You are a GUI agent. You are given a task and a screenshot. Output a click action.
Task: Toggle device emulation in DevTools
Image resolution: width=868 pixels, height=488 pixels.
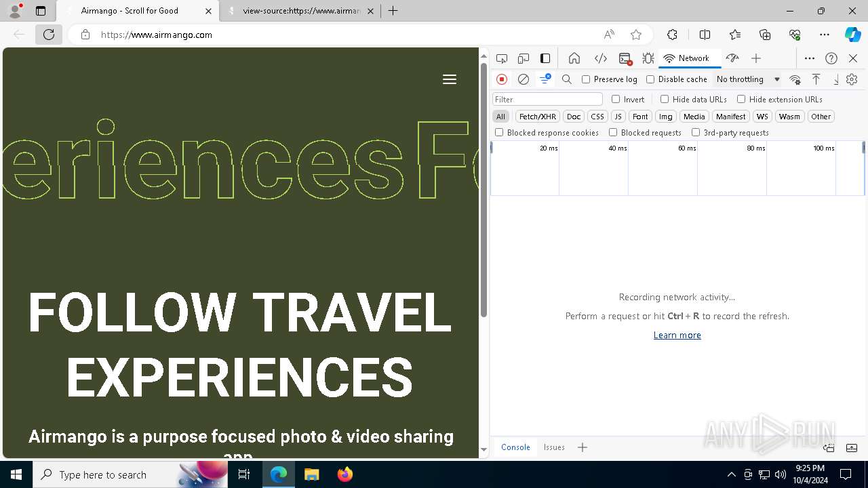point(524,58)
